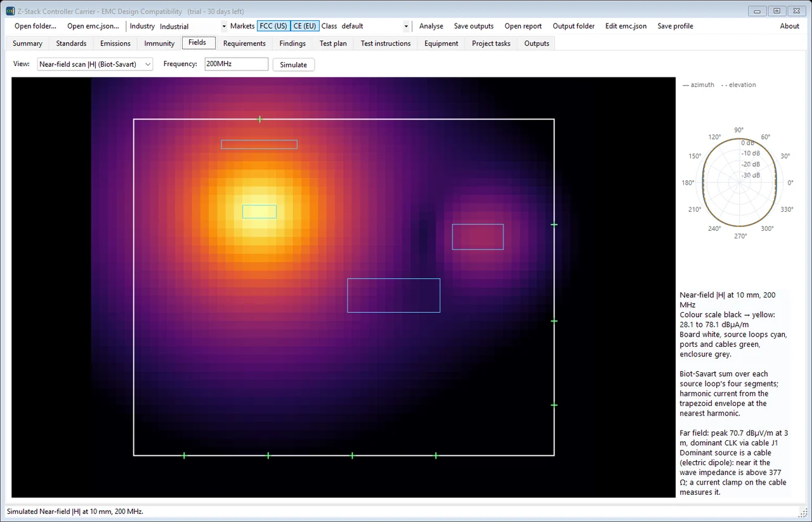
Task: Click the Analyse toolbar item
Action: tap(431, 26)
